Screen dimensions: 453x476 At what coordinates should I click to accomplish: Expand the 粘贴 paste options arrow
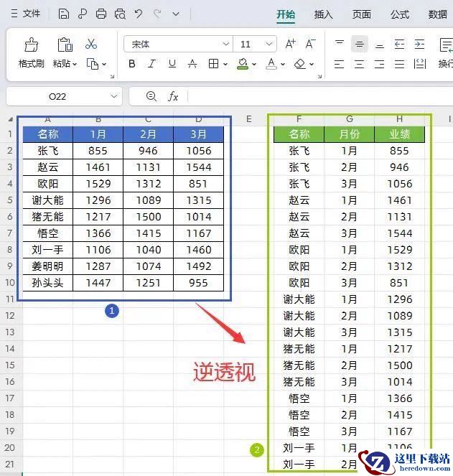point(75,64)
